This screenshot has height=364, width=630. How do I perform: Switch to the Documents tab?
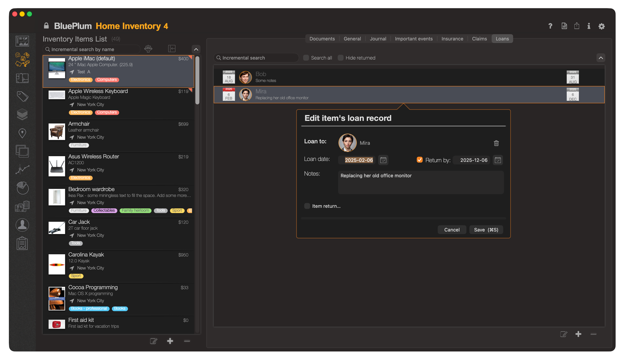coord(322,39)
